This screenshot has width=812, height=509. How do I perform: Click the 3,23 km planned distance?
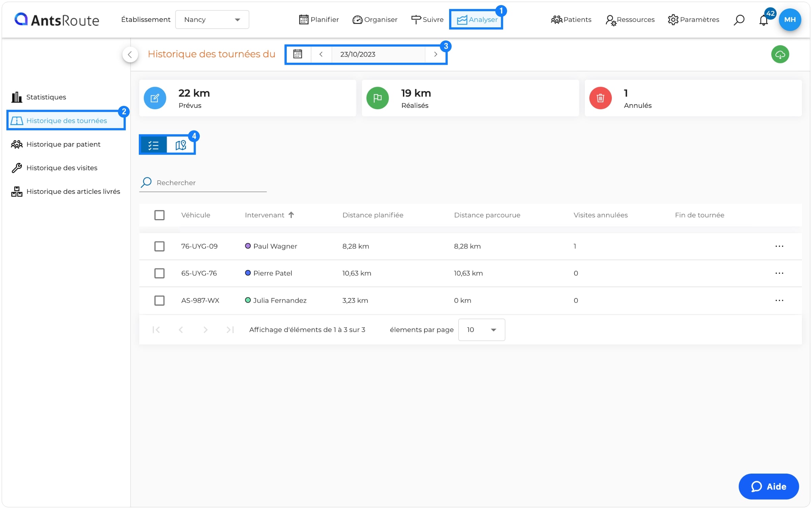click(355, 300)
